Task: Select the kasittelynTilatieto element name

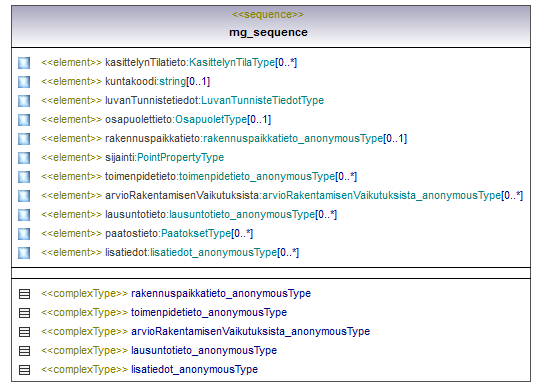Action: (x=146, y=62)
